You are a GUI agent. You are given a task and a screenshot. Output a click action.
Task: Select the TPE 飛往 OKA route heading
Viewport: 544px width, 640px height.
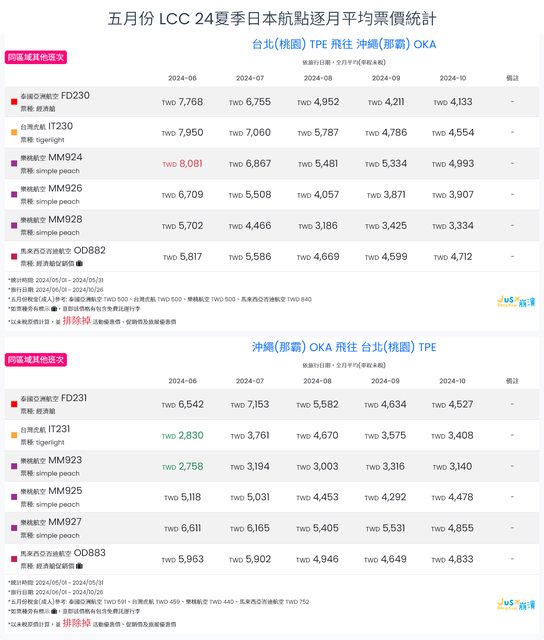point(344,44)
